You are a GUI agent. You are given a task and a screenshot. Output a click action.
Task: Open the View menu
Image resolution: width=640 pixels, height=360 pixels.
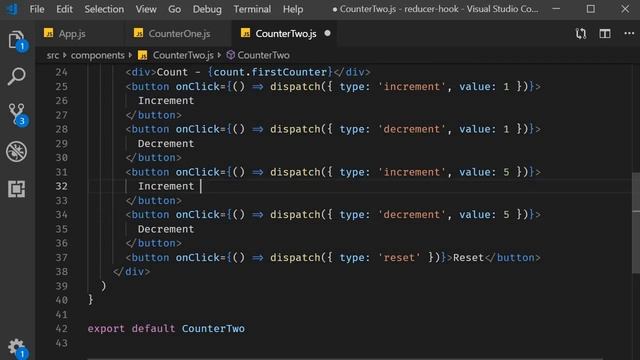146,9
